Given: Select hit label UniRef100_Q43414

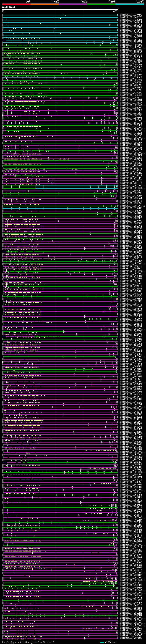Looking at the screenshot, I should [x=131, y=22].
